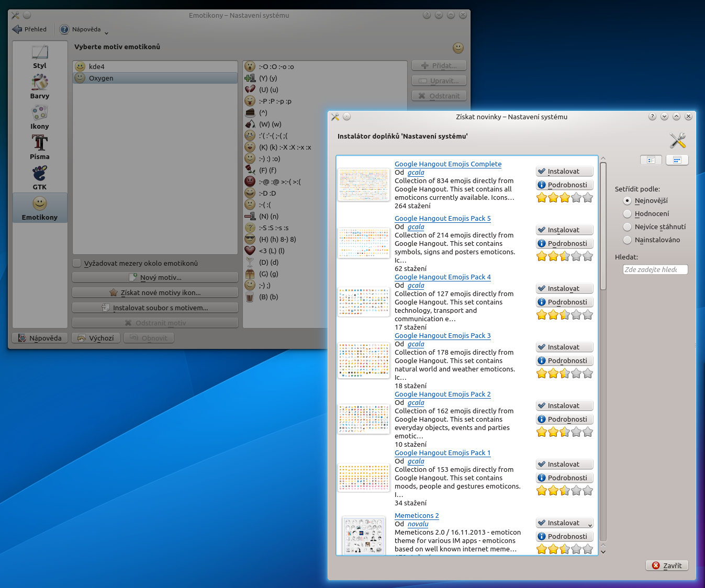Click the wilted rose (W) emoticon
The width and height of the screenshot is (705, 588).
coord(250,124)
